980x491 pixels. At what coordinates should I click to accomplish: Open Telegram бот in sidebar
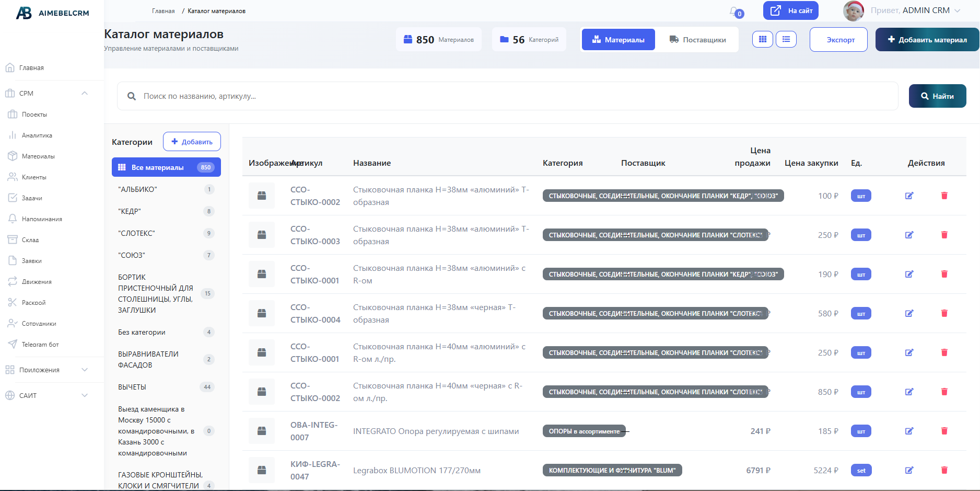pos(40,345)
